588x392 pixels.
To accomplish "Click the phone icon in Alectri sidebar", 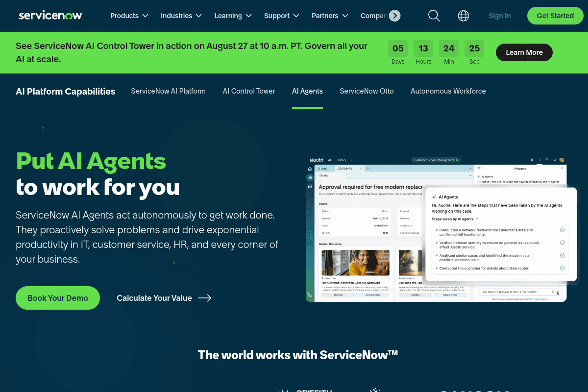I will (310, 295).
